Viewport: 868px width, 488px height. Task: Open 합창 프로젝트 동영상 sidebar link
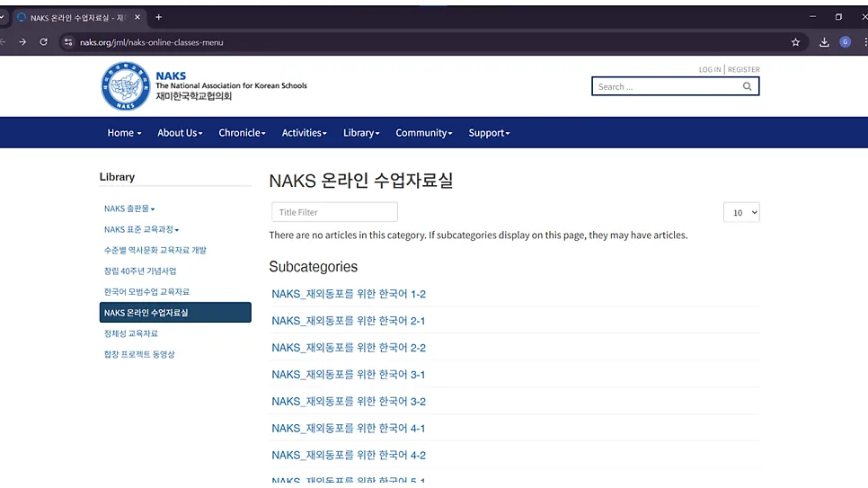[x=139, y=354]
